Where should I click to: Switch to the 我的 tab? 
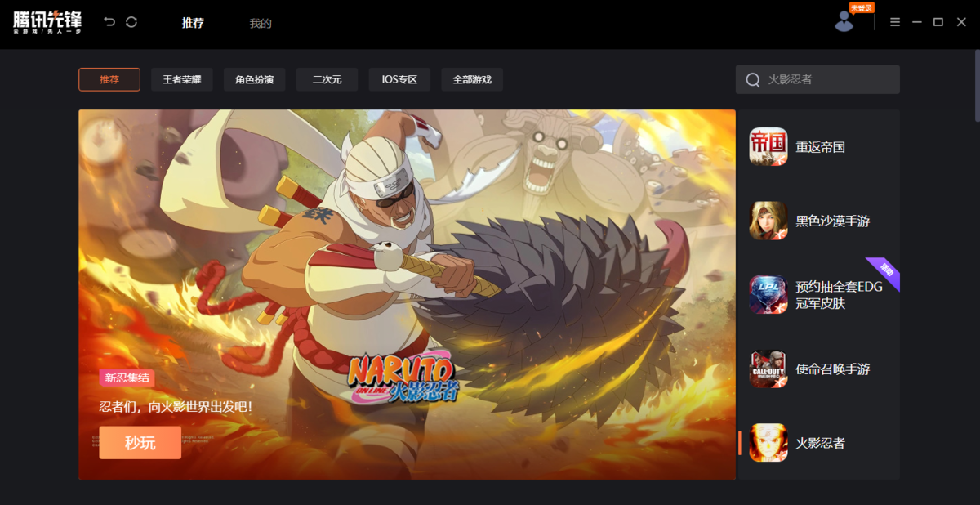(x=261, y=23)
